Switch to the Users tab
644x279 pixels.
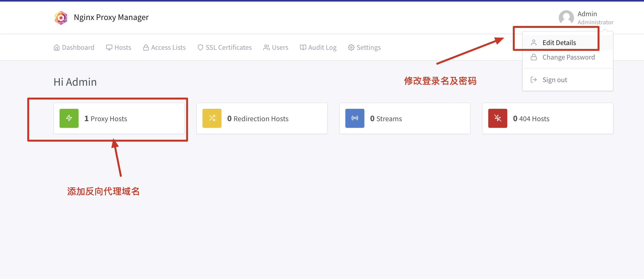(276, 47)
